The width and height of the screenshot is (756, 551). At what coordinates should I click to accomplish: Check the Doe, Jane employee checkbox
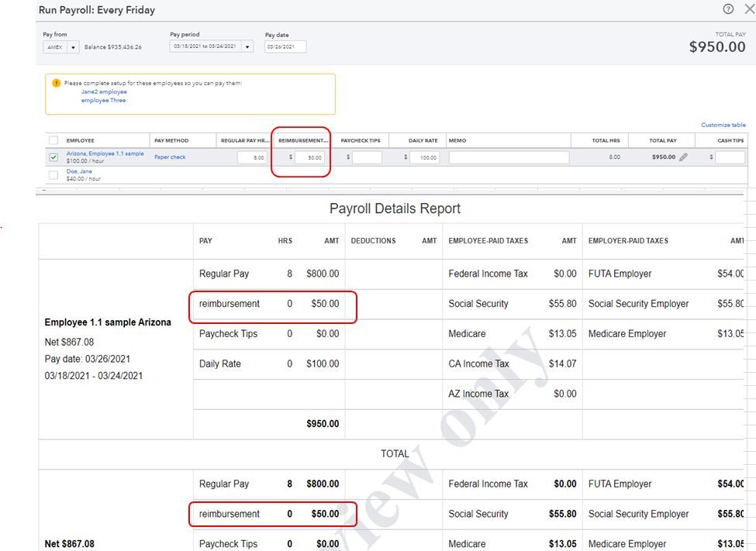tap(54, 175)
